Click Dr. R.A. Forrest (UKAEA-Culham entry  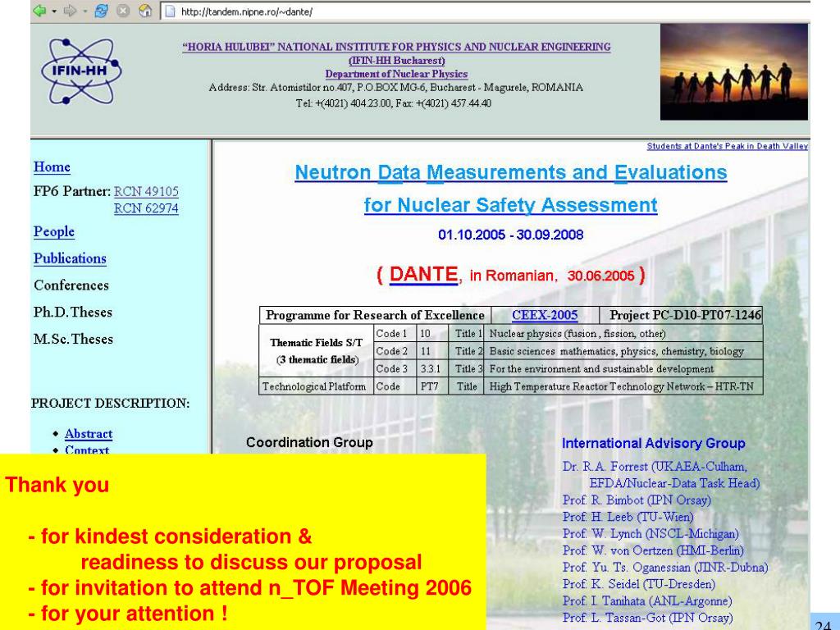pyautogui.click(x=655, y=467)
